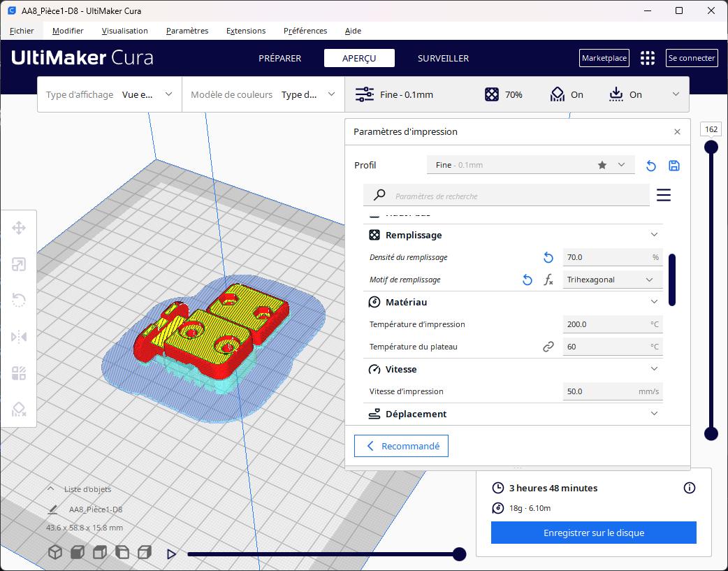Open the Extensions menu

[246, 31]
